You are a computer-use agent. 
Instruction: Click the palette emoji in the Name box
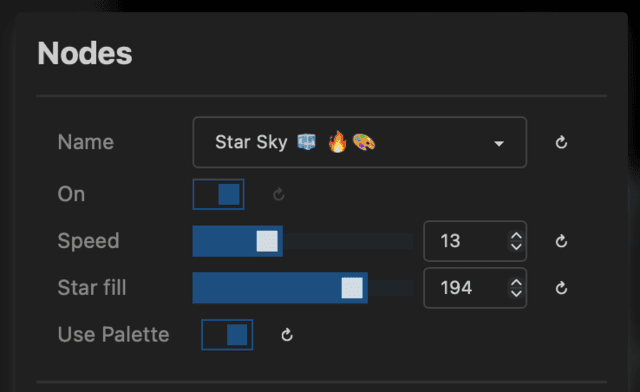tap(364, 143)
